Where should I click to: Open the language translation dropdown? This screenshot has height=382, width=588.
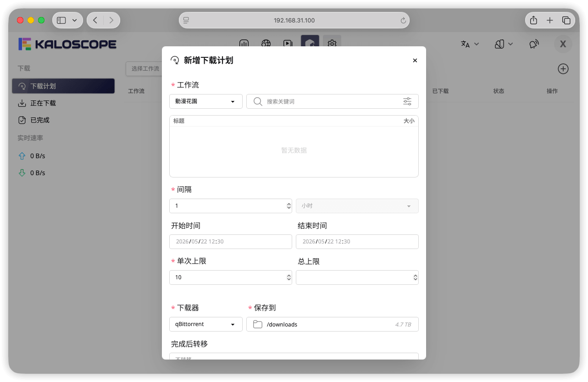point(470,44)
